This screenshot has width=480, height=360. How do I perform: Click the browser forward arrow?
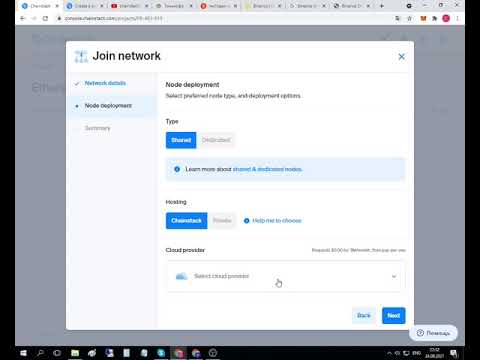point(34,18)
